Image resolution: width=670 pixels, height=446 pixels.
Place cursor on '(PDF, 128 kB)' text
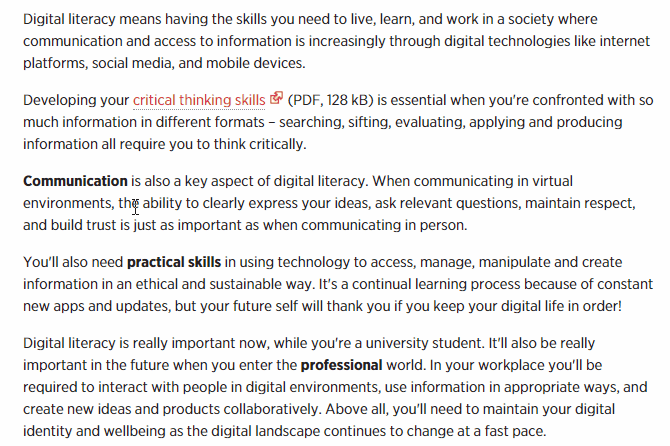331,100
